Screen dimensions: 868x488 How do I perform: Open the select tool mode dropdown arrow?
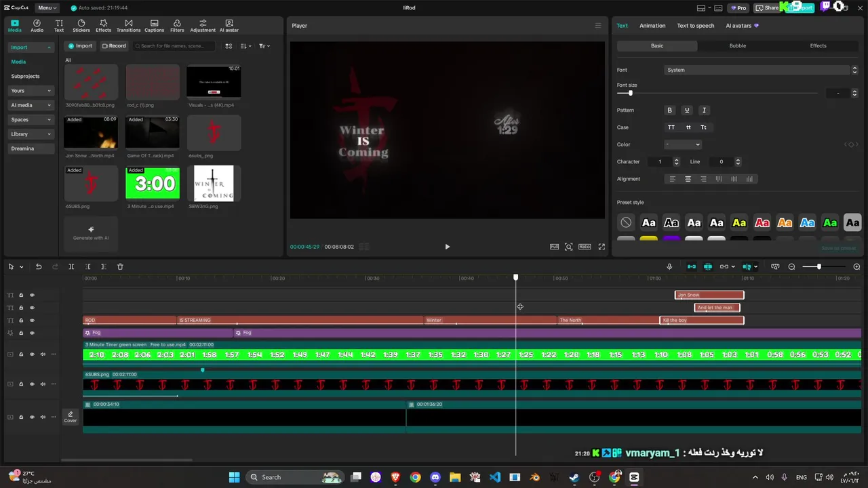coord(21,266)
